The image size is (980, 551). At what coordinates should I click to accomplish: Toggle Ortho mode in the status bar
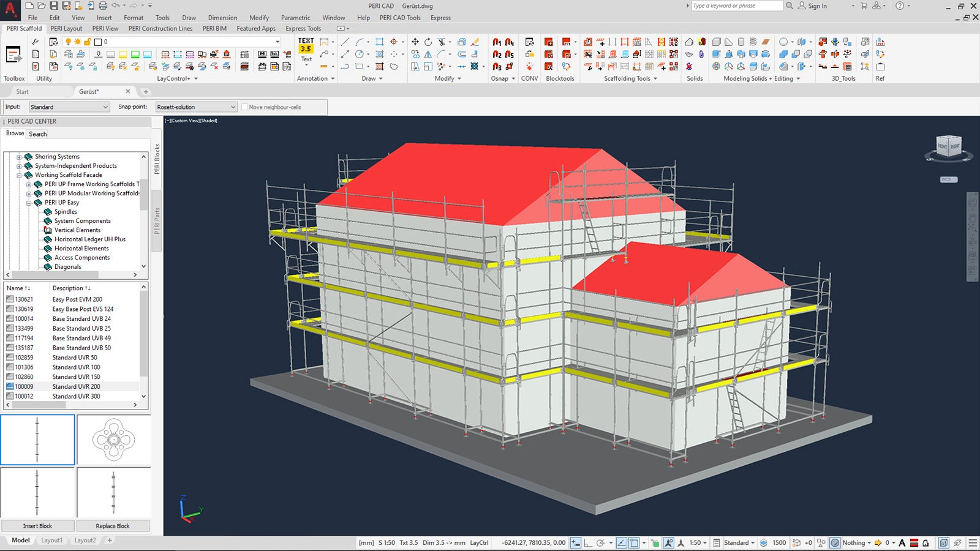click(588, 543)
